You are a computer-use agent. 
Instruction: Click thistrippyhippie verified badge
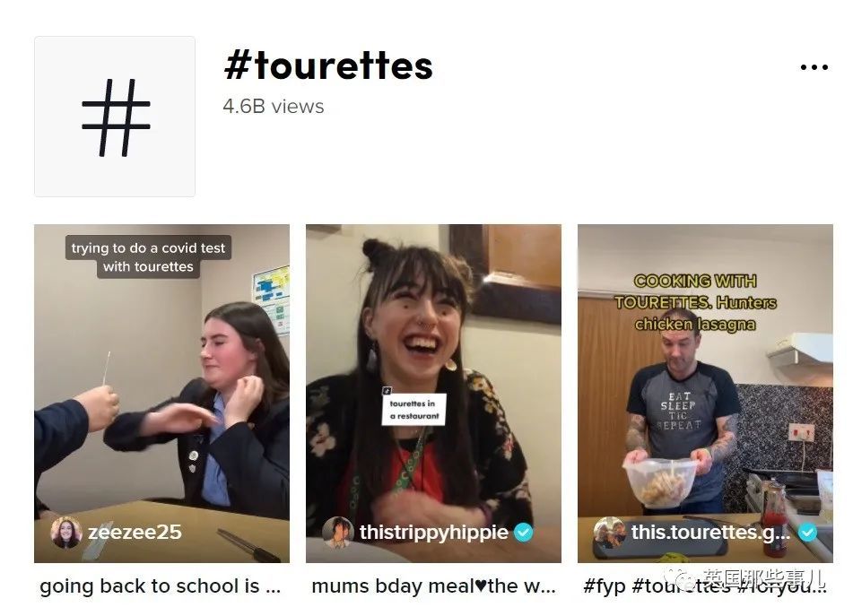[x=523, y=532]
